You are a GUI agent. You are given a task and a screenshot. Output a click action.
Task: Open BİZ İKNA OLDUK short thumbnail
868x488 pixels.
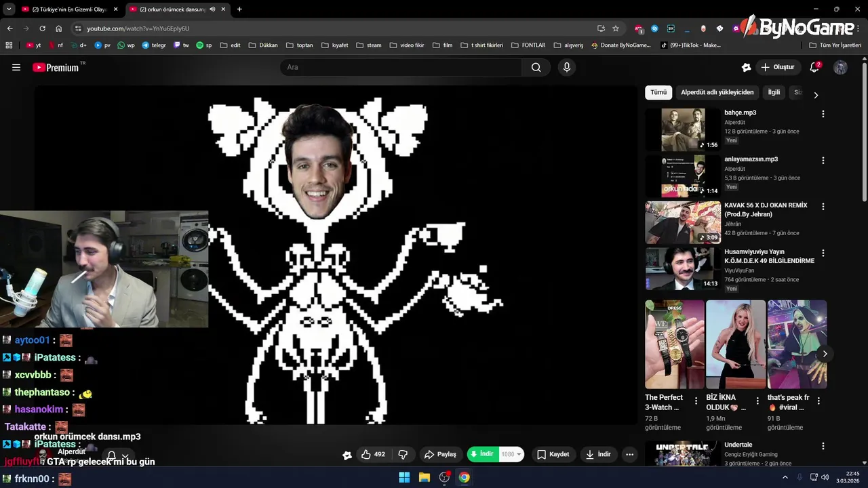tap(736, 344)
